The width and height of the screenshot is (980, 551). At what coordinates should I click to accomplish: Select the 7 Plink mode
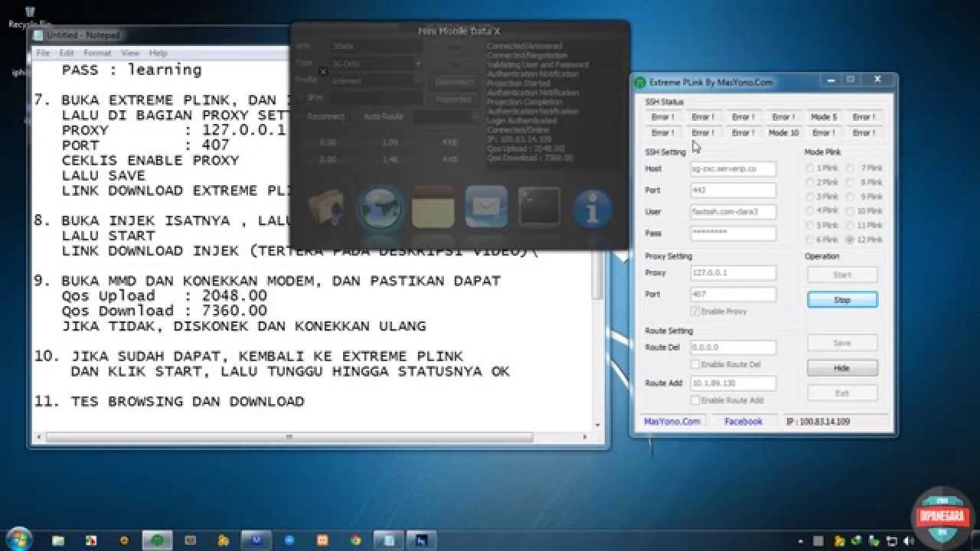pyautogui.click(x=865, y=168)
